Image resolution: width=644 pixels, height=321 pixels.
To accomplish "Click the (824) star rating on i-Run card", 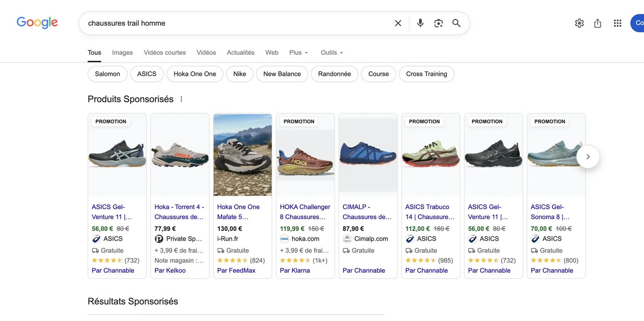I will [x=241, y=260].
